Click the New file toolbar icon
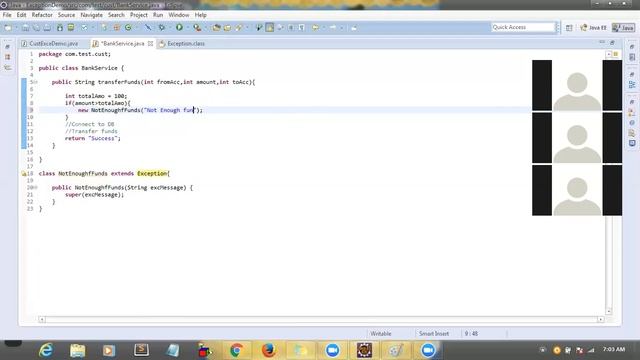Viewport: 640px width, 360px height. click(8, 28)
